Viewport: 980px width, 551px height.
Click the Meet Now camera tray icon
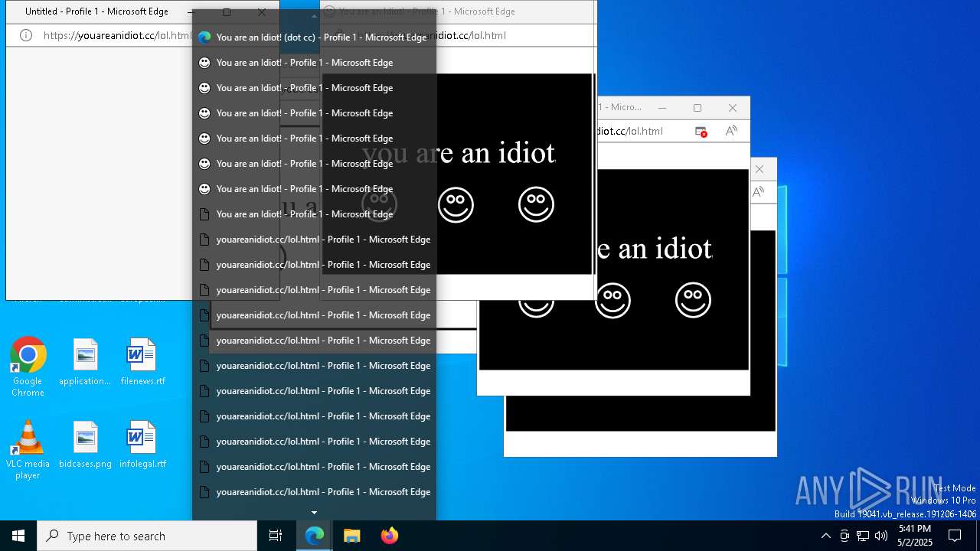point(844,536)
